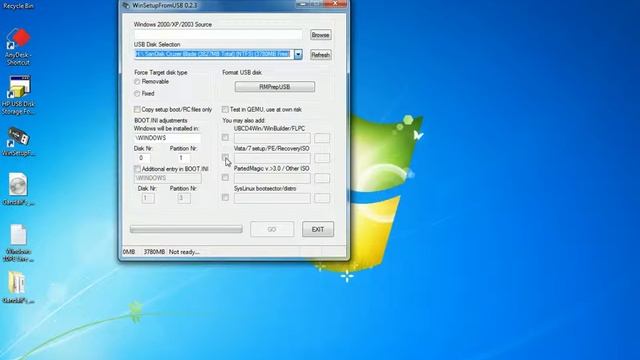The width and height of the screenshot is (640, 360).
Task: Tick the PartedMagic / Other ISO checkbox
Action: point(225,178)
